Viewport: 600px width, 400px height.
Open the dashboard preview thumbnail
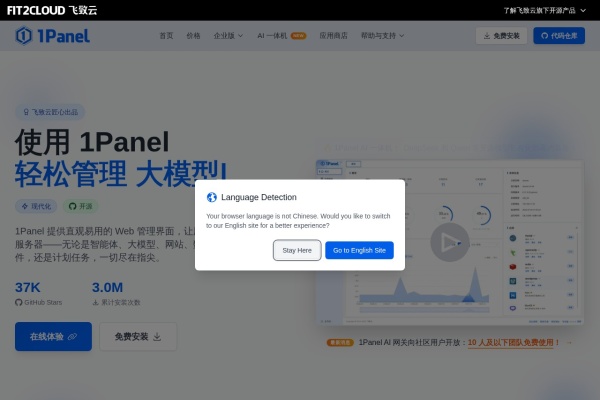coord(450,243)
